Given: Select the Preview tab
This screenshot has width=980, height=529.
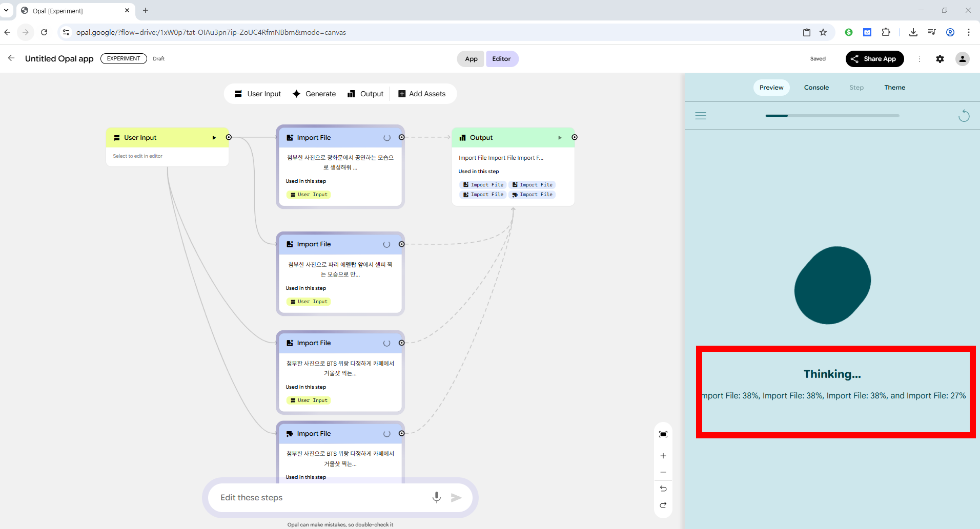Looking at the screenshot, I should [771, 88].
